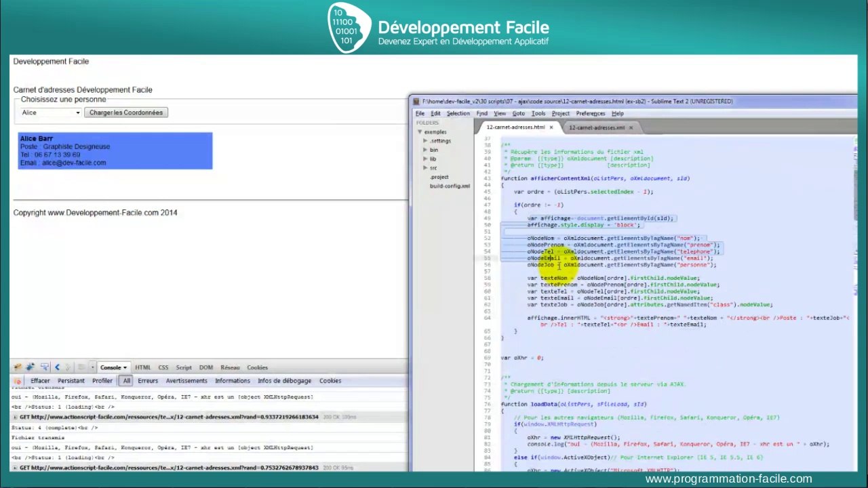Click line 43 afficherContentXml function name
The image size is (868, 488).
pos(560,178)
